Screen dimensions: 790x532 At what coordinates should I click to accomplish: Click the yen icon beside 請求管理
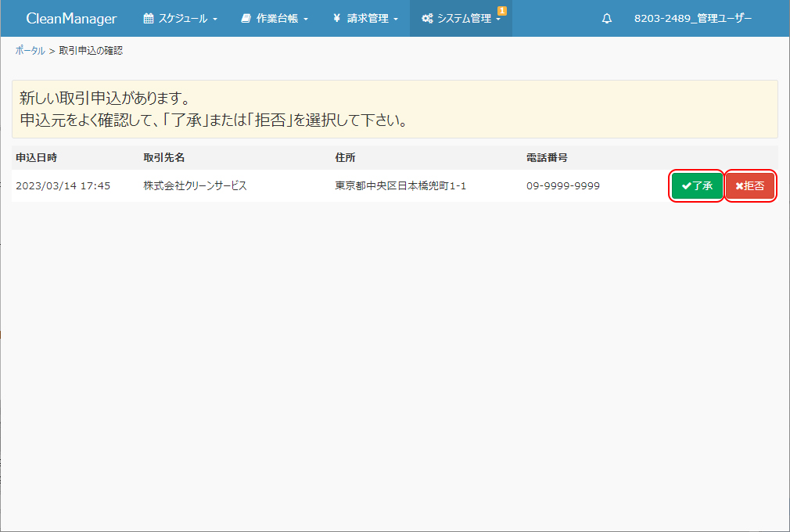coord(336,19)
